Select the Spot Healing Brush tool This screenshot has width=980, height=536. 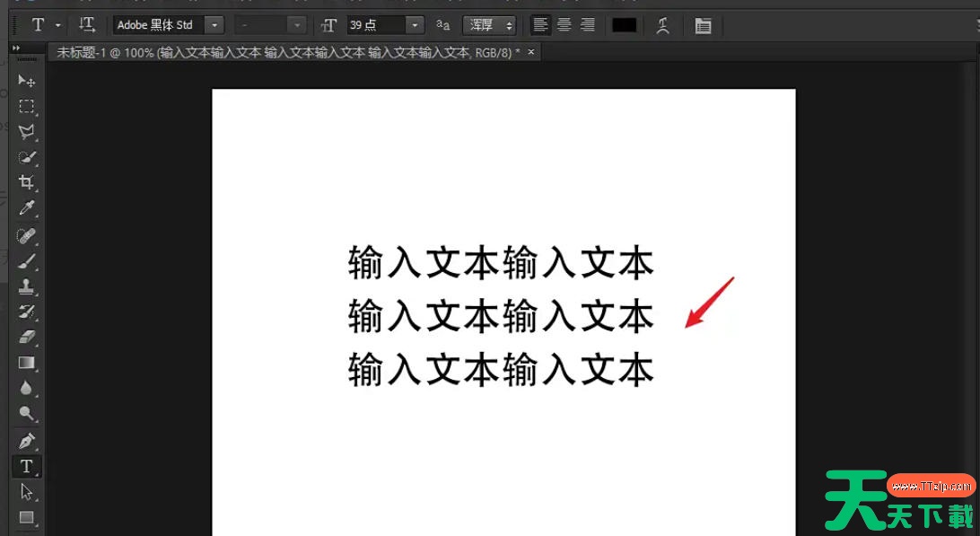[x=26, y=236]
